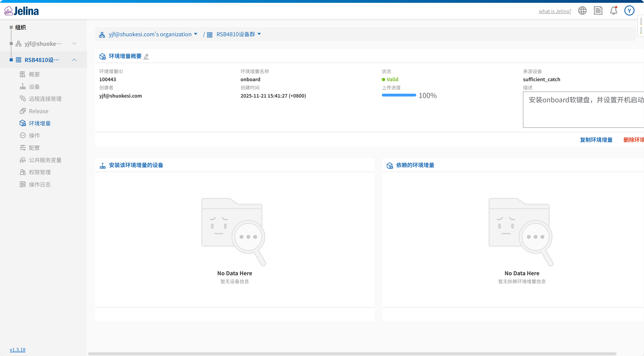Click the v1.3.18 version link
644x356 pixels.
click(17, 350)
